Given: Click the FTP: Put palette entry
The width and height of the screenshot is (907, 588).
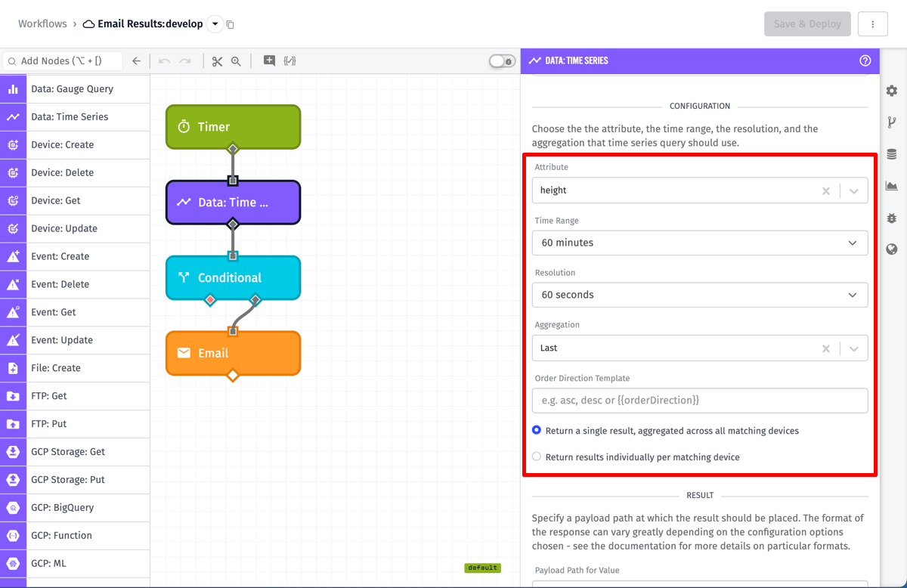Looking at the screenshot, I should coord(75,424).
